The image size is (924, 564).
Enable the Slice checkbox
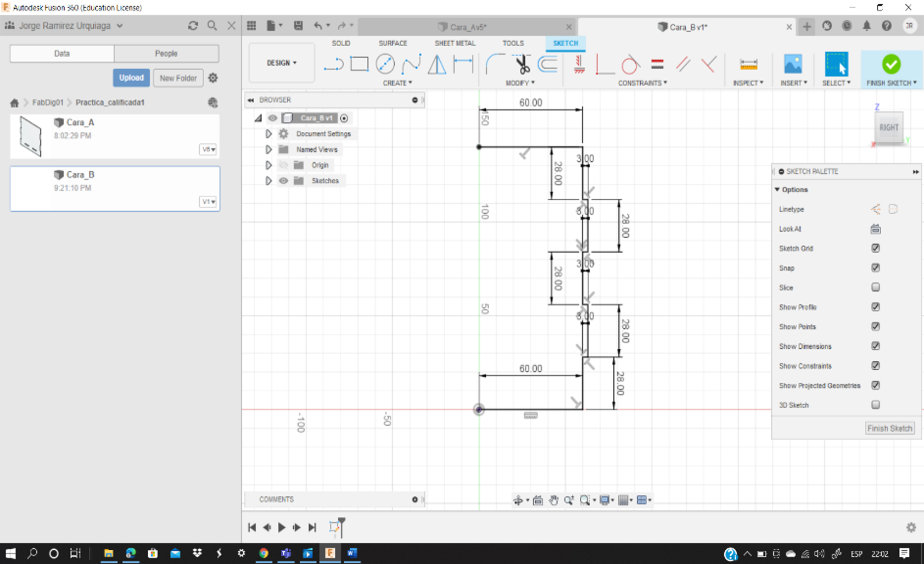coord(876,287)
